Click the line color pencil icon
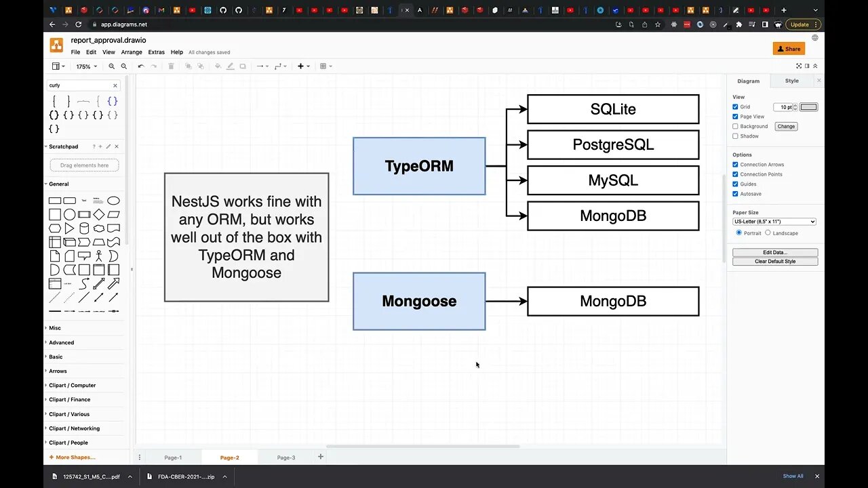This screenshot has height=488, width=868. coord(231,66)
